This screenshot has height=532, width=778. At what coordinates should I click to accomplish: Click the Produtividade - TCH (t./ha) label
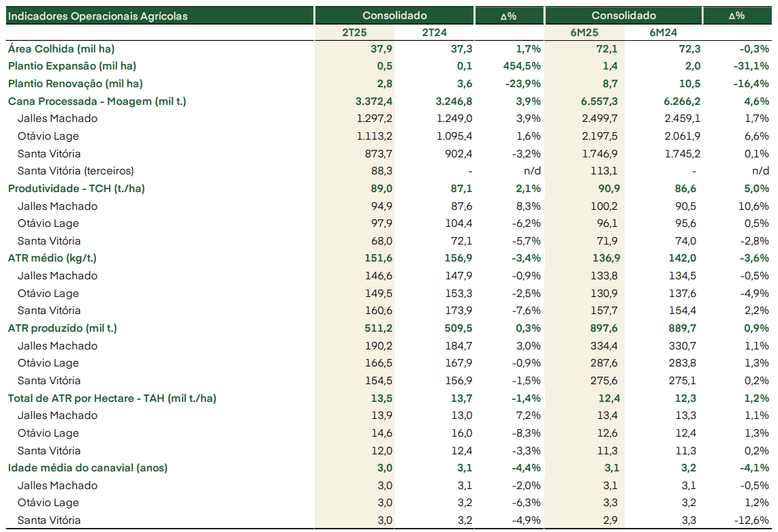point(76,189)
